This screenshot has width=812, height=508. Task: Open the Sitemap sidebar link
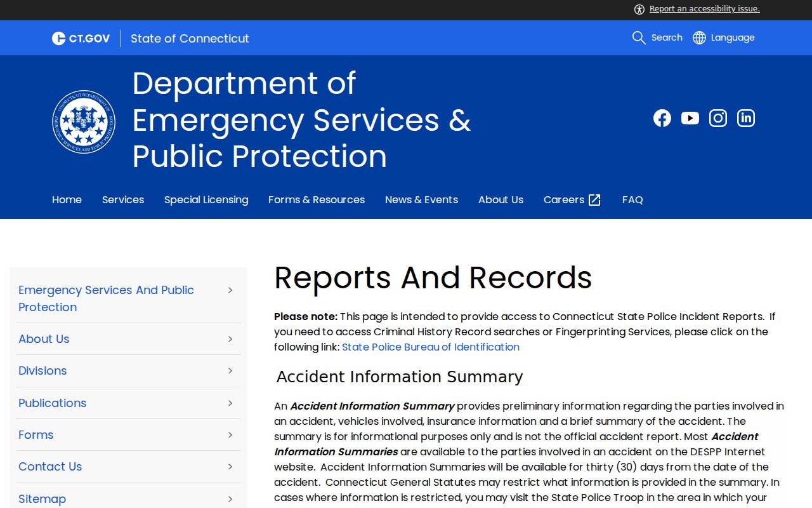(x=42, y=499)
